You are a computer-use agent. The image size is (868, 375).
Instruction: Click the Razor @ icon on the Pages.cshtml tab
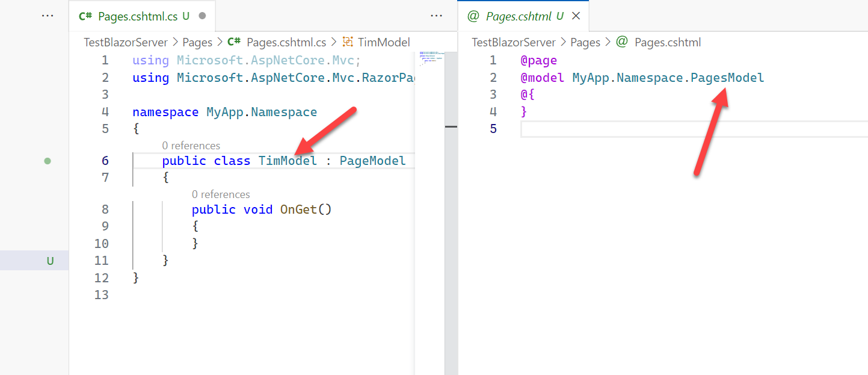[x=473, y=16]
